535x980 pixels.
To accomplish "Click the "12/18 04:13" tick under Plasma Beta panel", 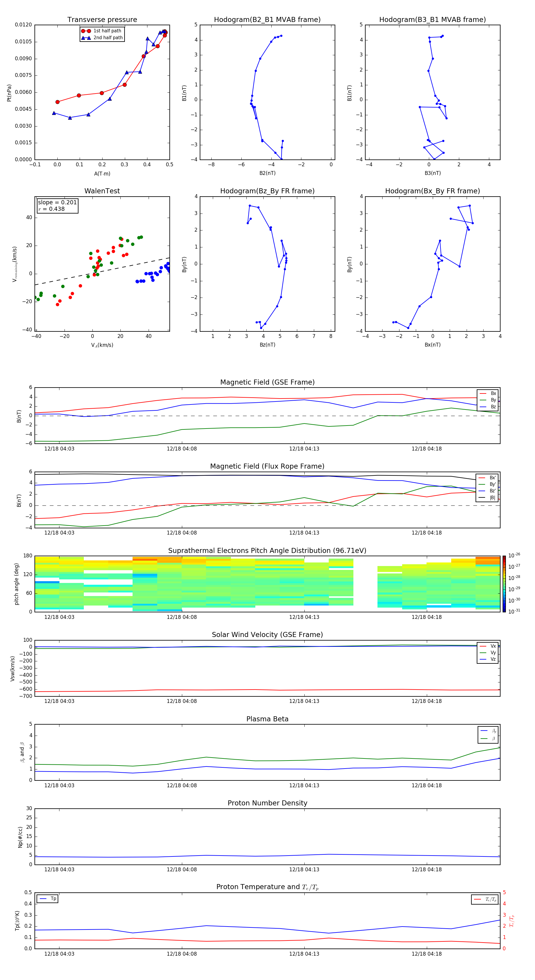I will click(304, 785).
